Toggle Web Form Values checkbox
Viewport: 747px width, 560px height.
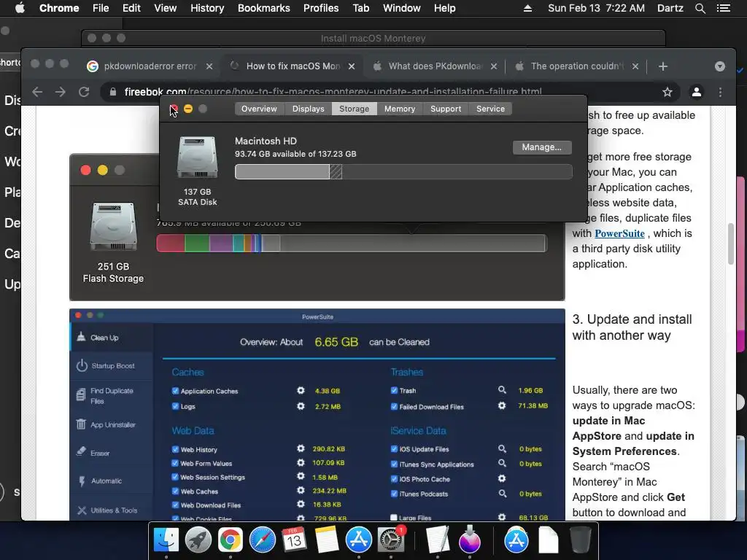(175, 463)
